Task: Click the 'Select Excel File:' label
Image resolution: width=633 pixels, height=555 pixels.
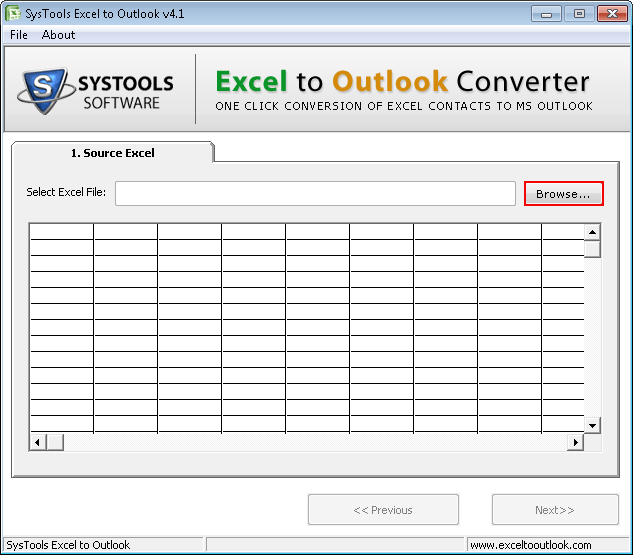Action: [66, 192]
